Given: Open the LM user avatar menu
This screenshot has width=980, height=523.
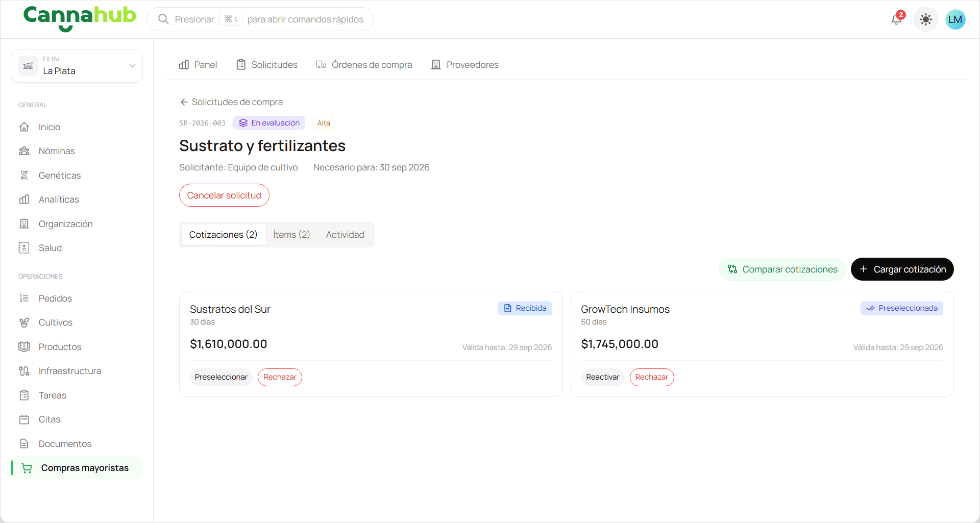Looking at the screenshot, I should click(x=955, y=19).
